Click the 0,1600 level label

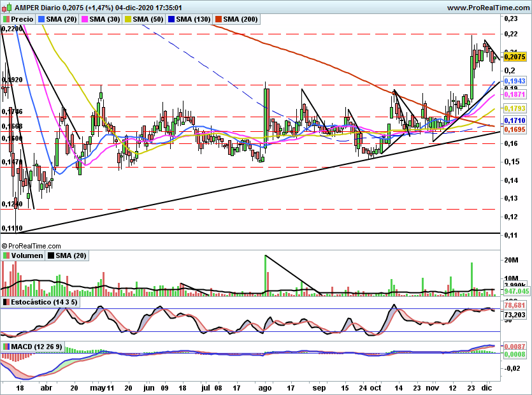pos(12,138)
